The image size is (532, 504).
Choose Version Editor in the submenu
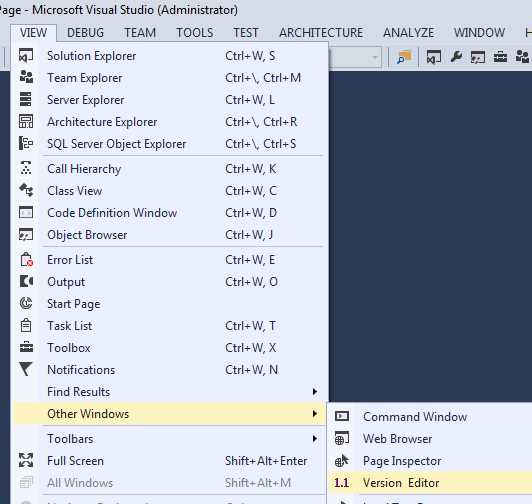430,483
